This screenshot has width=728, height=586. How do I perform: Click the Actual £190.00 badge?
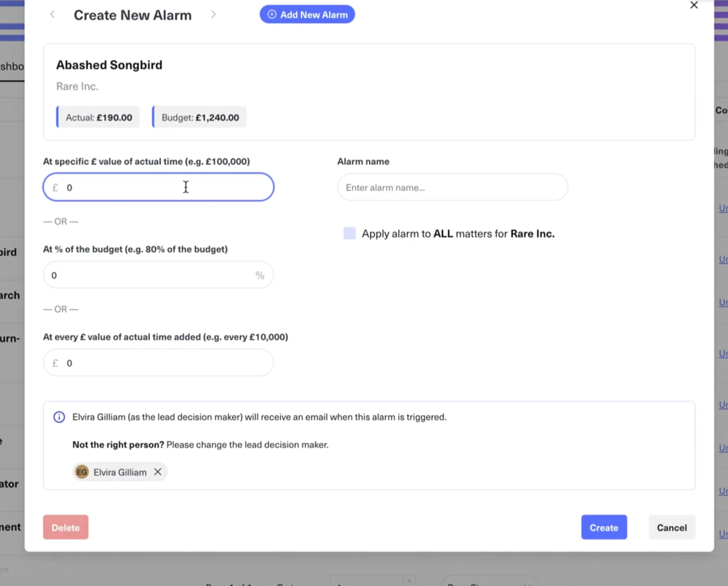point(99,117)
